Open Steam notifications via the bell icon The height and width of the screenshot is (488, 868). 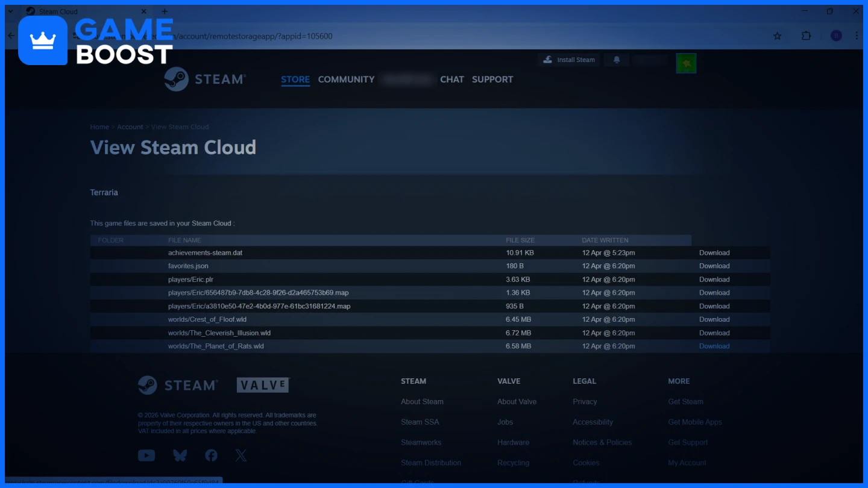[616, 60]
